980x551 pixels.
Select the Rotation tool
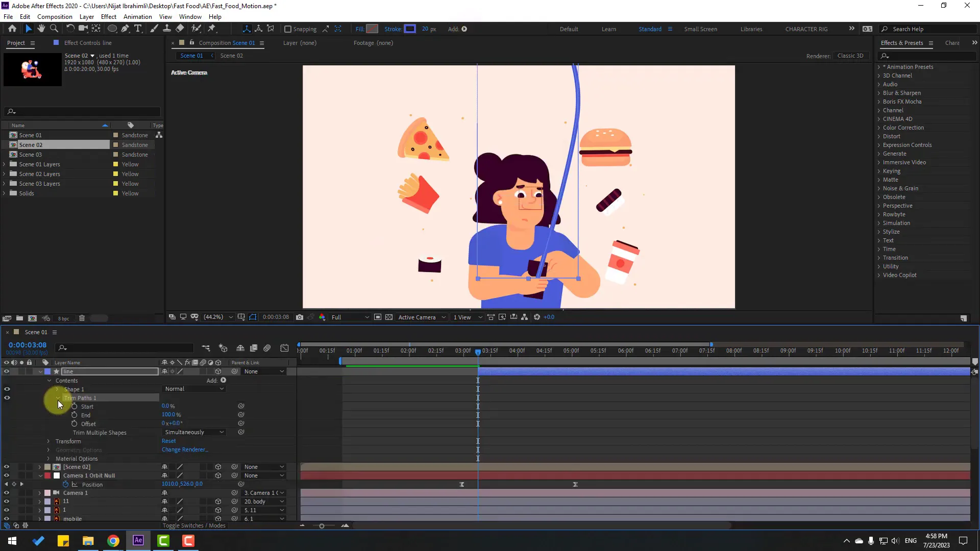coord(70,29)
